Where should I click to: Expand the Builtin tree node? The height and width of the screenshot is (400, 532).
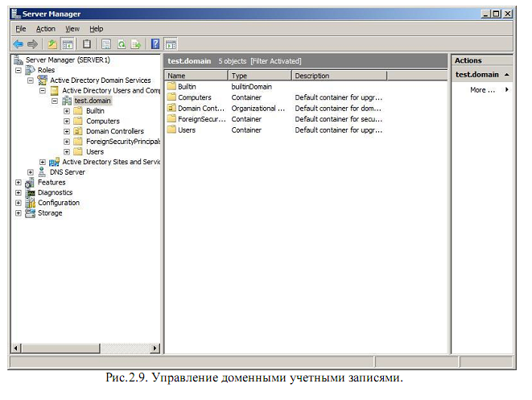pyautogui.click(x=67, y=111)
